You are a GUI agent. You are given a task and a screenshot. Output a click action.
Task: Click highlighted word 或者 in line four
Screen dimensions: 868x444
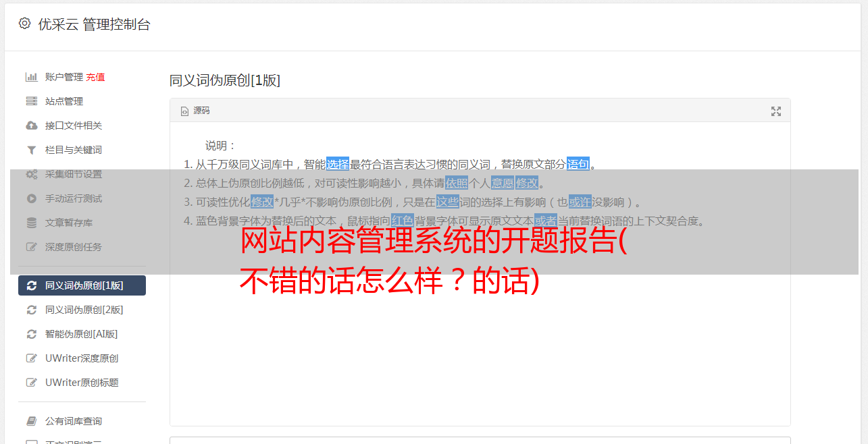pyautogui.click(x=546, y=221)
